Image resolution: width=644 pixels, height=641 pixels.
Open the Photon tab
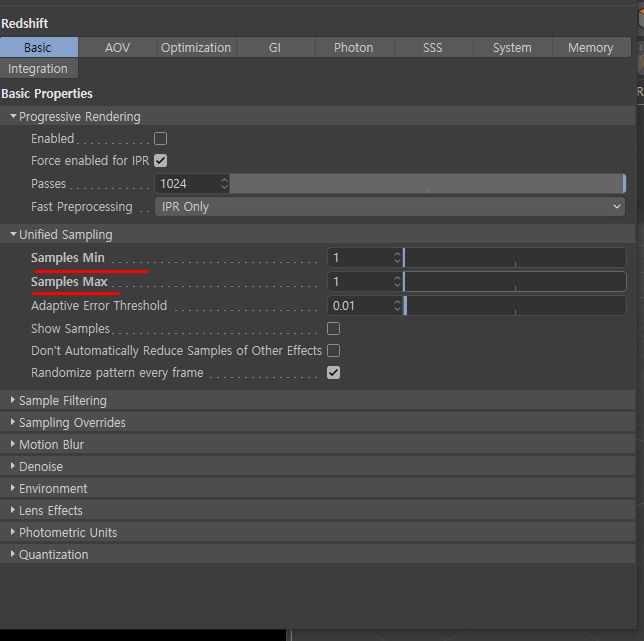pos(354,48)
